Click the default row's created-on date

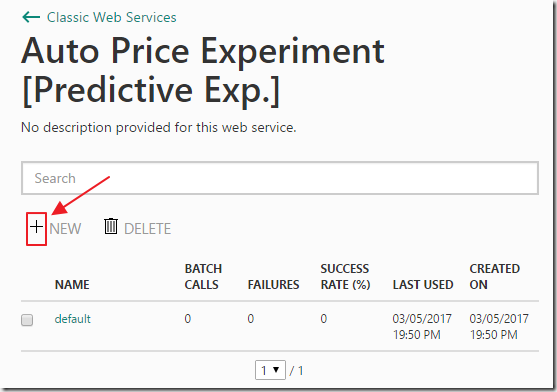click(499, 327)
